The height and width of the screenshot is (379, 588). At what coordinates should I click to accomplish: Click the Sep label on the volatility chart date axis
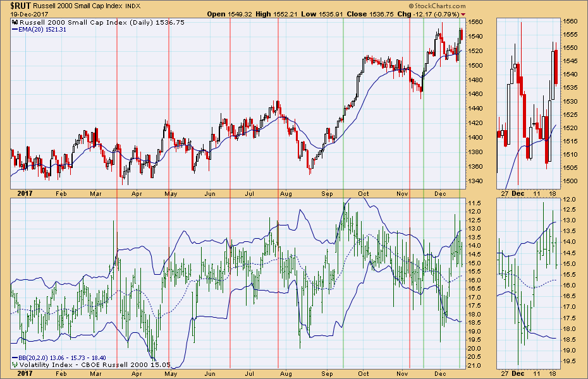(327, 373)
